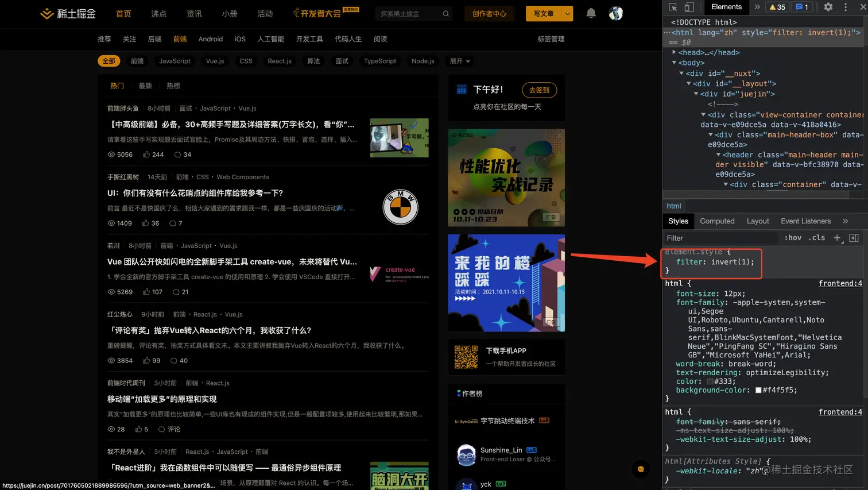Open the notification bell

(591, 13)
